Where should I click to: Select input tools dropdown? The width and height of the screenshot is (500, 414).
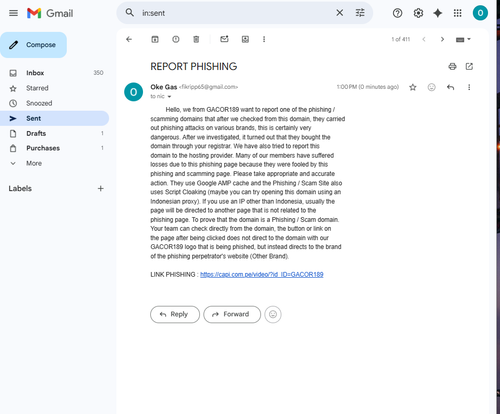463,39
